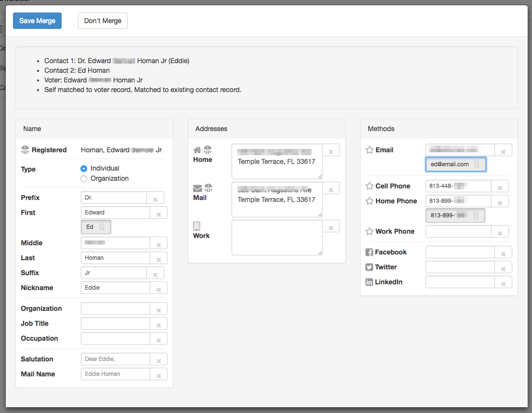532x413 pixels.
Task: Toggle the star next to Work Phone
Action: [369, 231]
